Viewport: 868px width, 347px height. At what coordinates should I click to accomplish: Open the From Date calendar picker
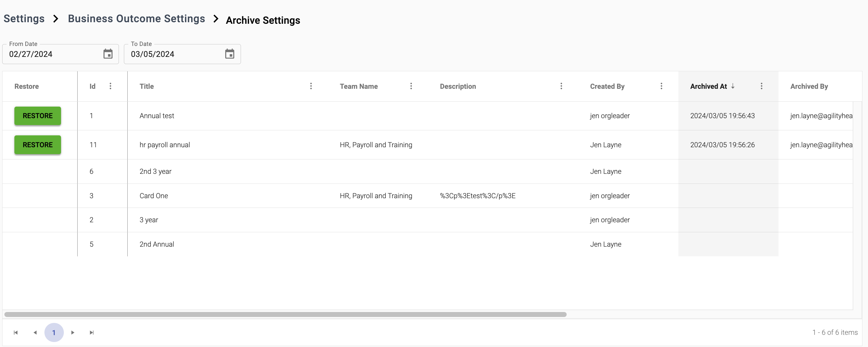click(108, 54)
